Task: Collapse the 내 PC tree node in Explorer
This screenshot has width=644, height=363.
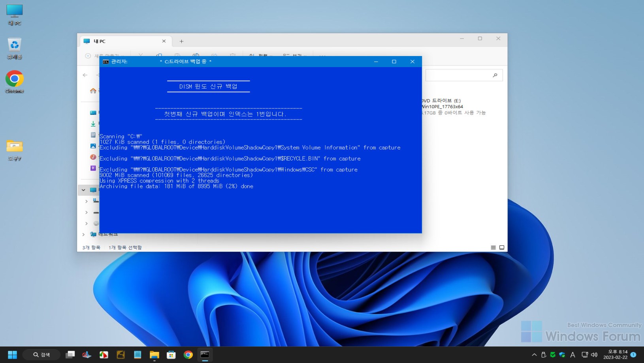Action: (83, 190)
